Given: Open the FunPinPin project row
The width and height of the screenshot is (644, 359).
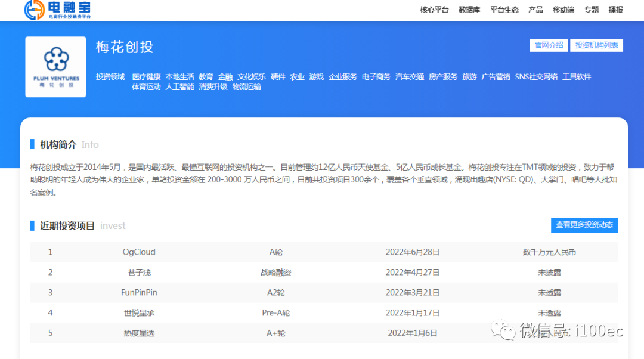Looking at the screenshot, I should pos(139,293).
